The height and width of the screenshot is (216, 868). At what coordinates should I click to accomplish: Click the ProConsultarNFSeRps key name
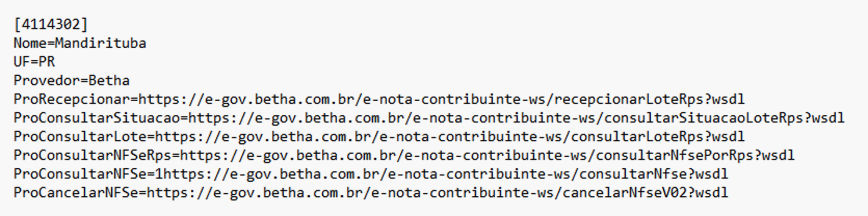point(92,155)
